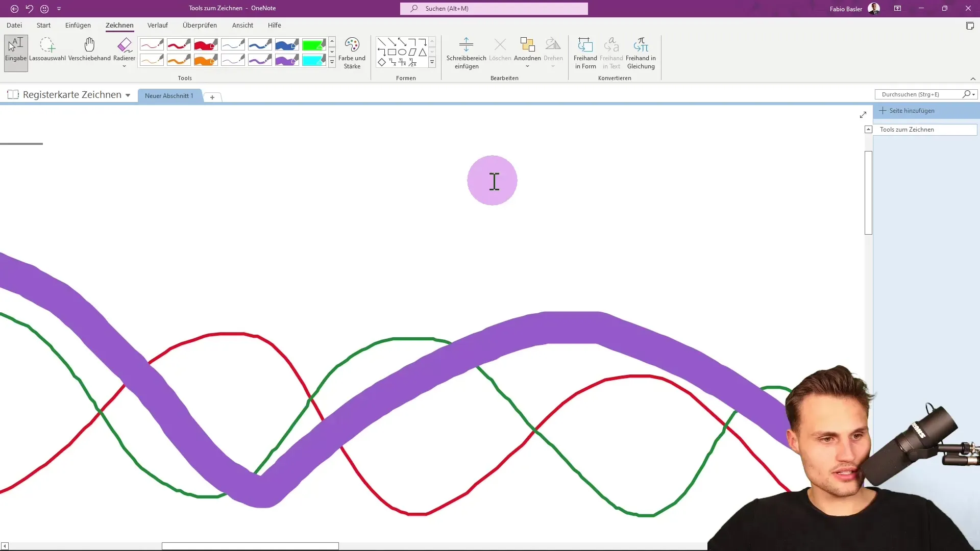Image resolution: width=980 pixels, height=551 pixels.
Task: Open the Anordnen dropdown arrow
Action: click(x=527, y=66)
